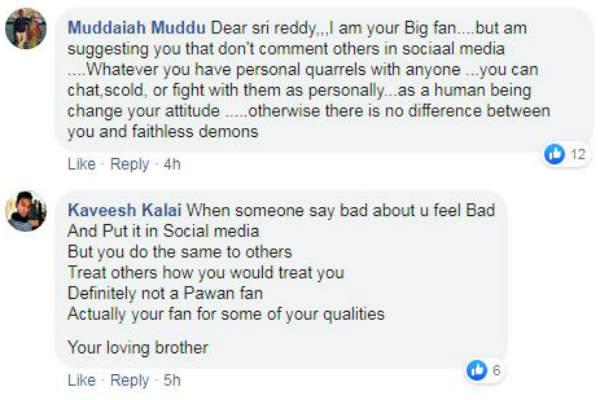Open Muddaiah Muddu's profile picture

click(x=26, y=28)
